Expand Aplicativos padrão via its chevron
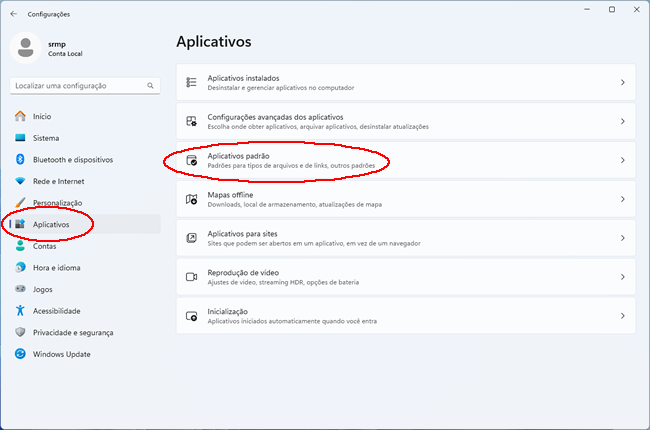Screen dimensions: 650x430 (x=623, y=160)
